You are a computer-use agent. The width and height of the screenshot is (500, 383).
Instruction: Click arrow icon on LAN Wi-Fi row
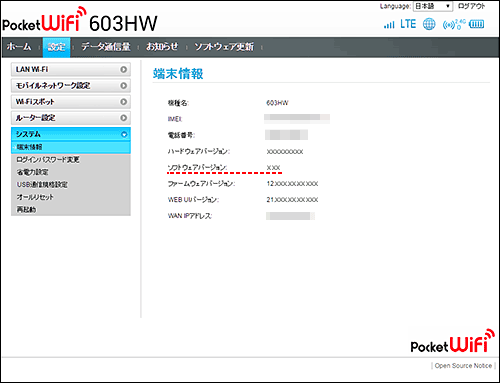click(x=124, y=69)
